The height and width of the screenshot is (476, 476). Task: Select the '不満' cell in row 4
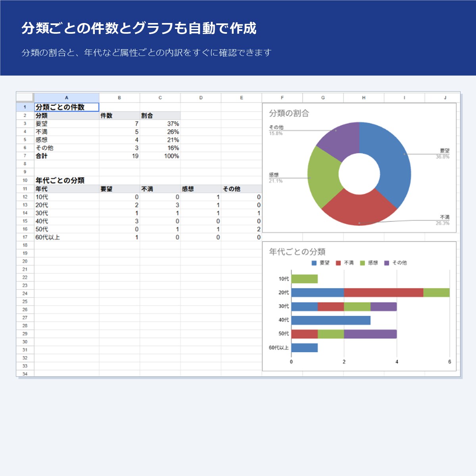[x=67, y=132]
